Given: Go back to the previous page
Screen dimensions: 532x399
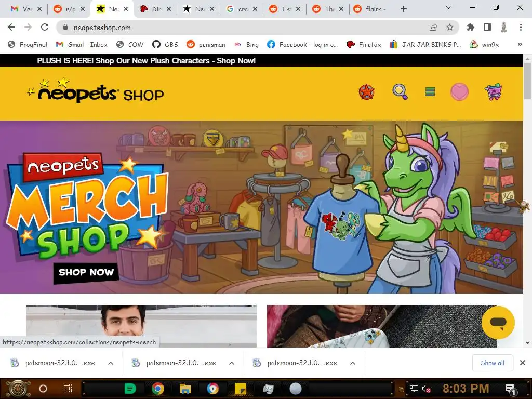Looking at the screenshot, I should pos(11,28).
